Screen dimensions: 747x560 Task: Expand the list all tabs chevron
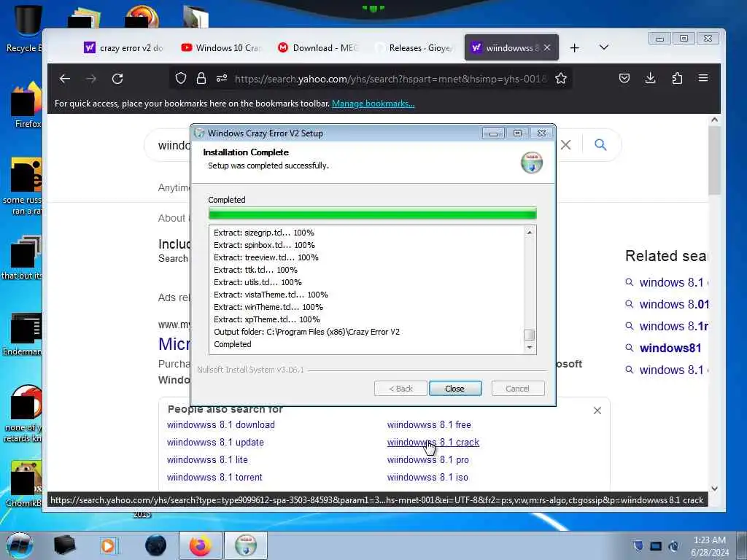[x=603, y=47]
